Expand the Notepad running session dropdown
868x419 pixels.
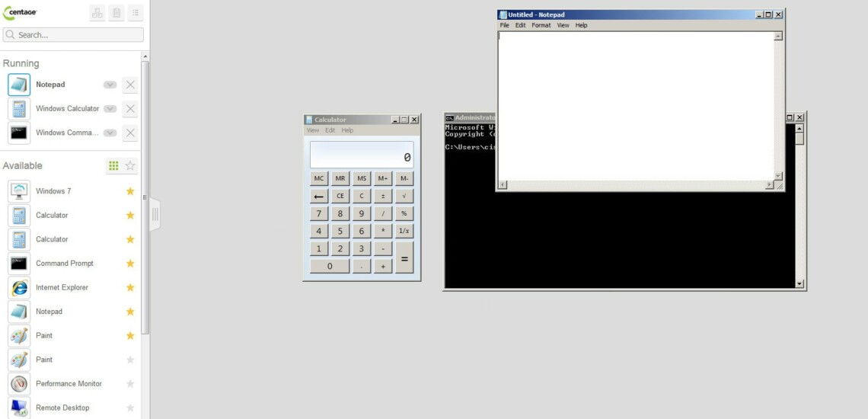tap(110, 85)
